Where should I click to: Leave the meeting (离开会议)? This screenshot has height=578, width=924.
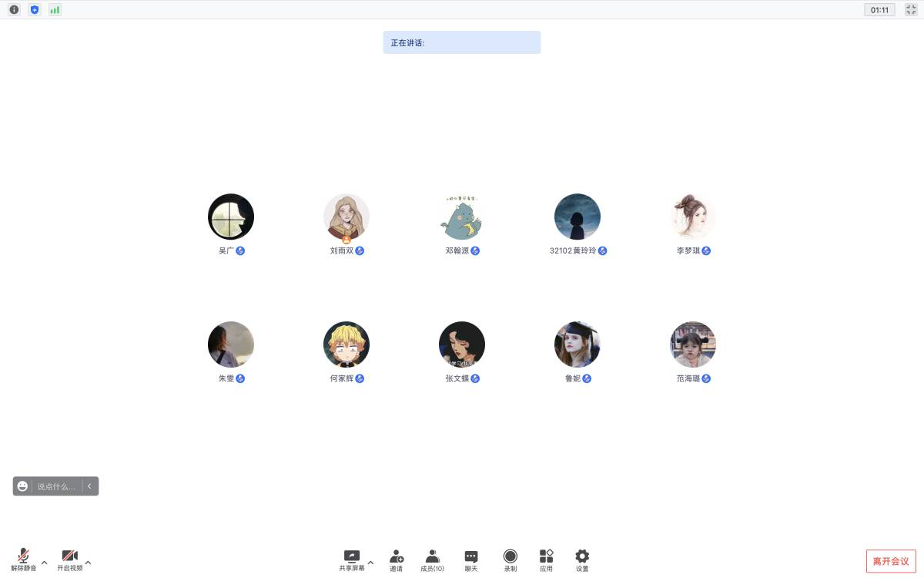click(x=891, y=561)
